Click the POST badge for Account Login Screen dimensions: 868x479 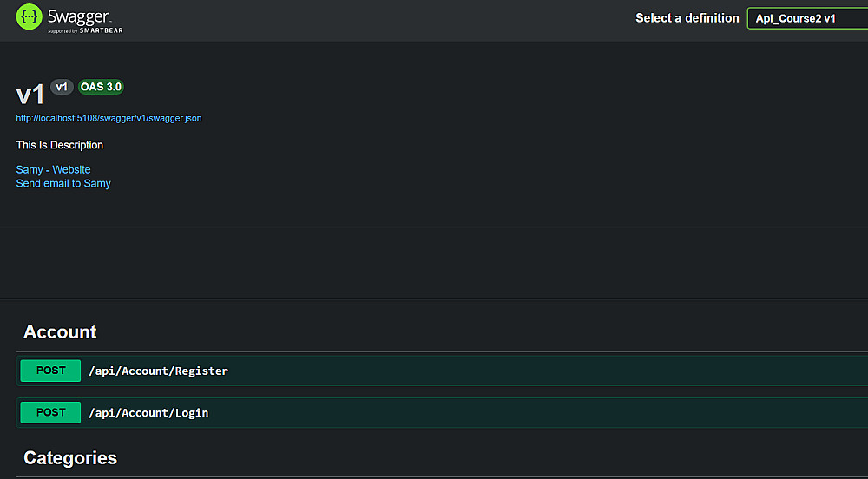pyautogui.click(x=50, y=412)
